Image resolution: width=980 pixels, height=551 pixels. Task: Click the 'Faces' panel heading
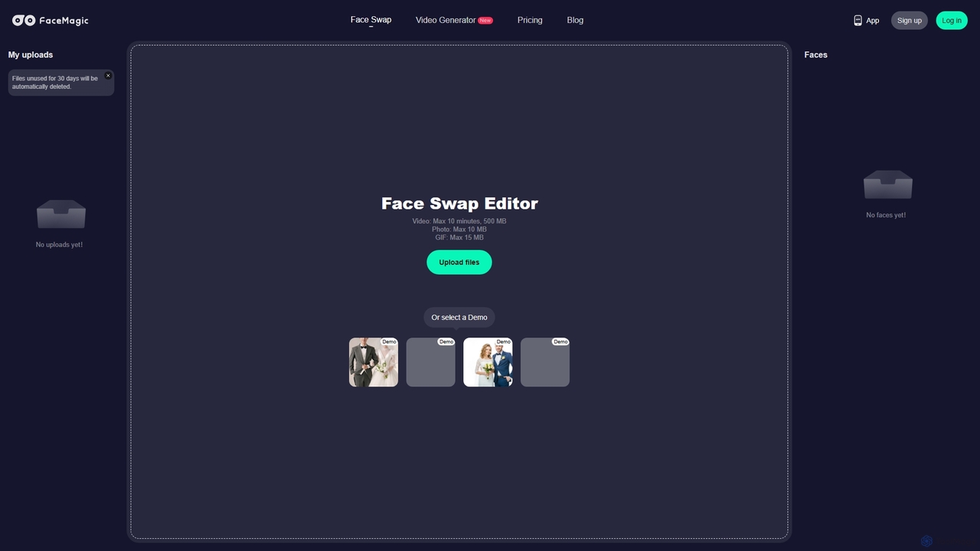[x=815, y=55]
